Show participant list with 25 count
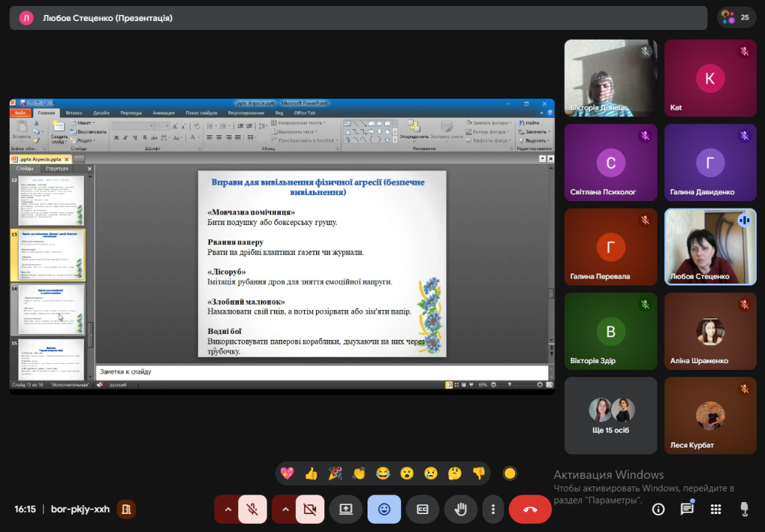Viewport: 765px width, 532px height. [x=735, y=17]
